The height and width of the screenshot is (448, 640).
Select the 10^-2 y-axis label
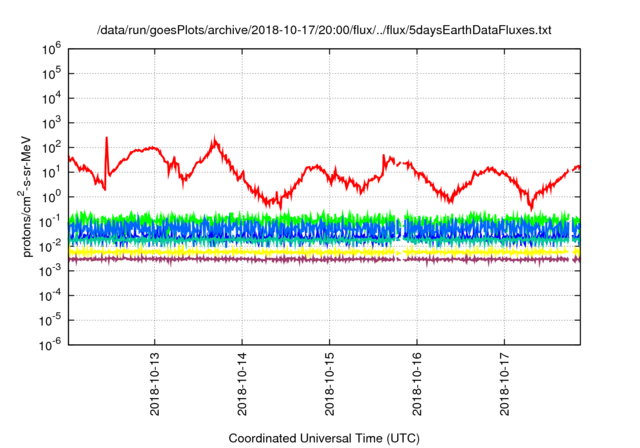pos(51,247)
